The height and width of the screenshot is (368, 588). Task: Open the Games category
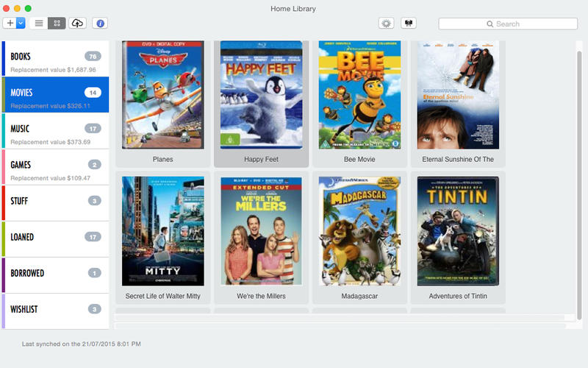pos(56,167)
